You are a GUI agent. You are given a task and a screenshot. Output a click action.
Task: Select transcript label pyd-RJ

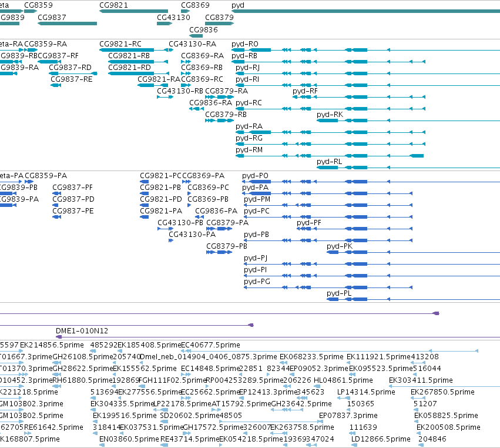click(x=248, y=68)
